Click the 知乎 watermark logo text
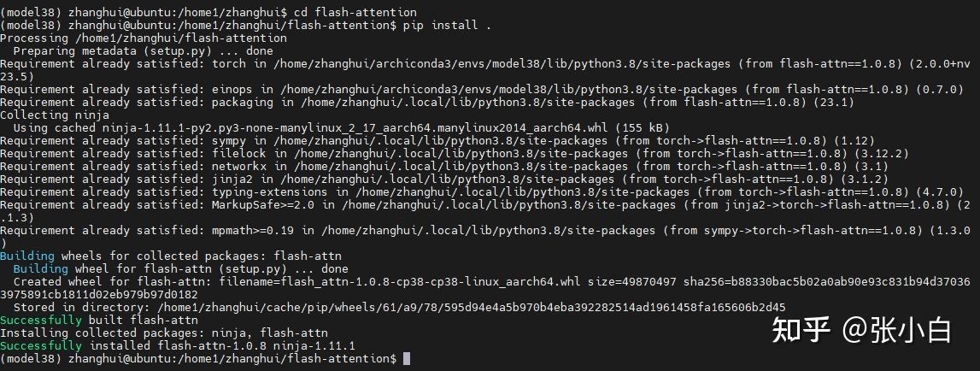The height and width of the screenshot is (371, 980). pos(801,330)
